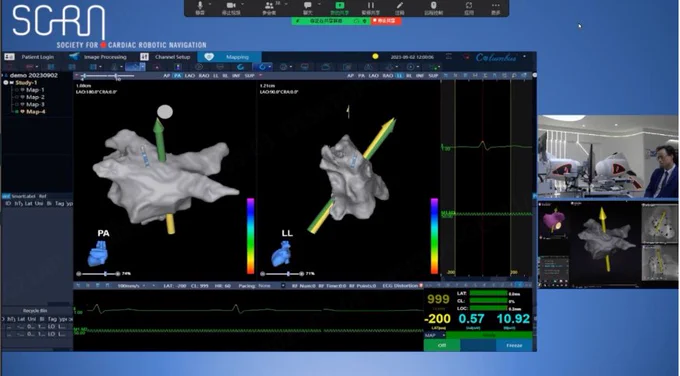Click the green Off button
The height and width of the screenshot is (376, 680).
(441, 345)
